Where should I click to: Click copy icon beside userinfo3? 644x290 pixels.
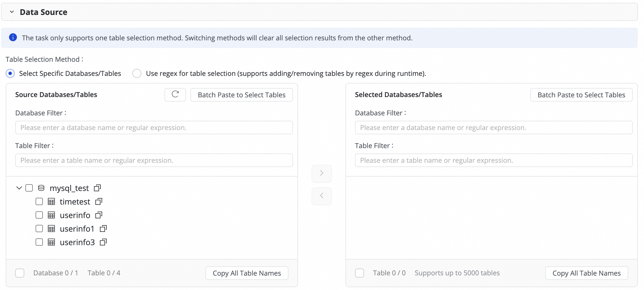103,242
